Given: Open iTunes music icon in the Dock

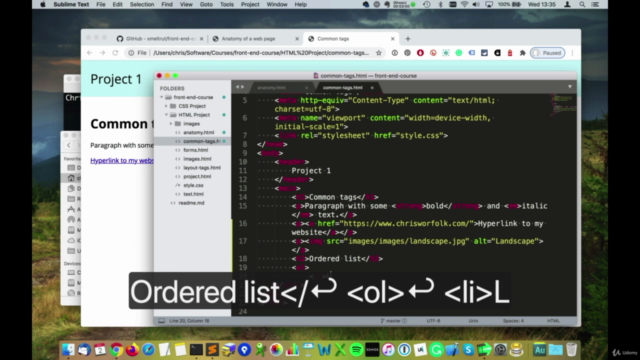Looking at the screenshot, I should (x=388, y=350).
